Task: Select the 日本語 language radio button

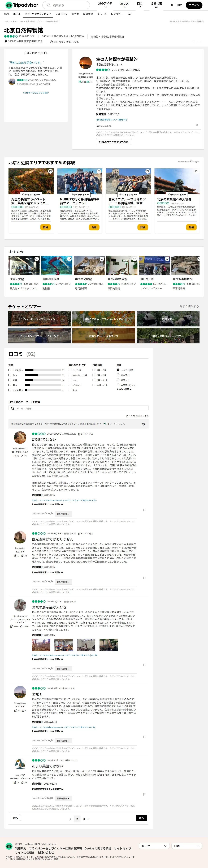Action: tap(118, 375)
